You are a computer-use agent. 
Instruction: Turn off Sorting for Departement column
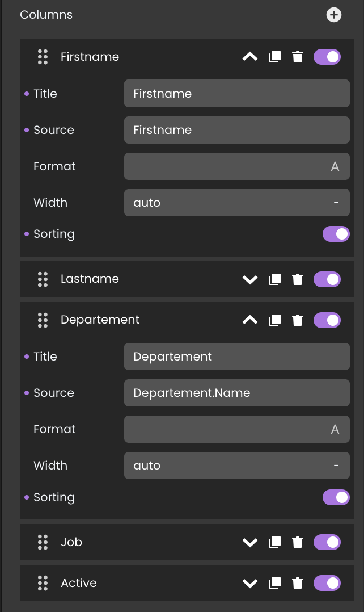click(x=336, y=497)
